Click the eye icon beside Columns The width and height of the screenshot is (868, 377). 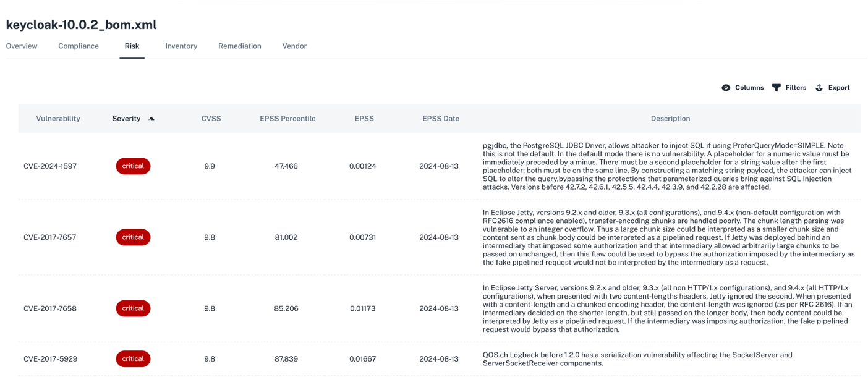pos(726,88)
